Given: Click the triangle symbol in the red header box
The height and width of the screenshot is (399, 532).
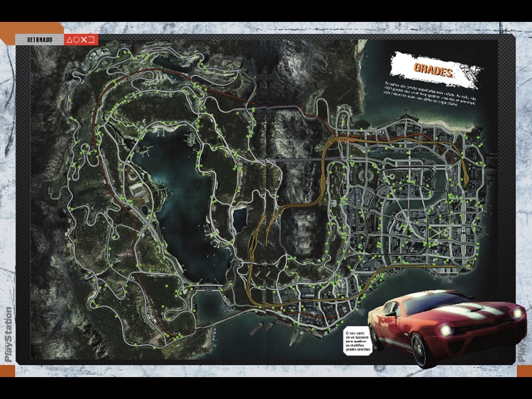Looking at the screenshot, I should pyautogui.click(x=70, y=40).
